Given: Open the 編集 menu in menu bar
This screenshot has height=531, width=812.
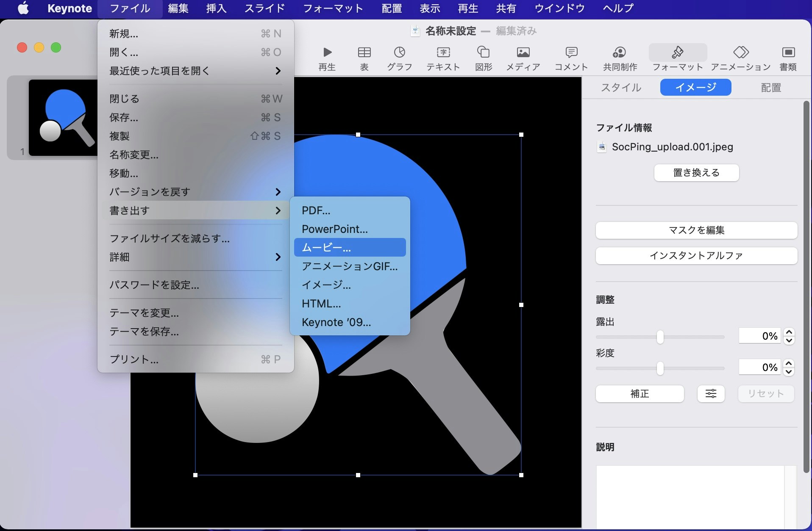Looking at the screenshot, I should (178, 8).
